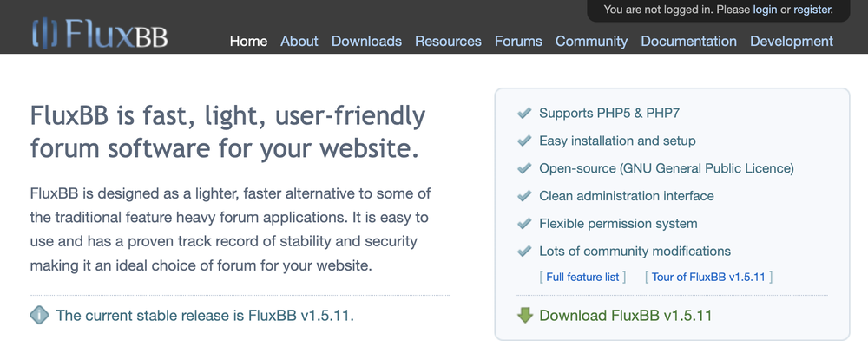Open the Community menu item
This screenshot has height=353, width=868.
click(592, 42)
